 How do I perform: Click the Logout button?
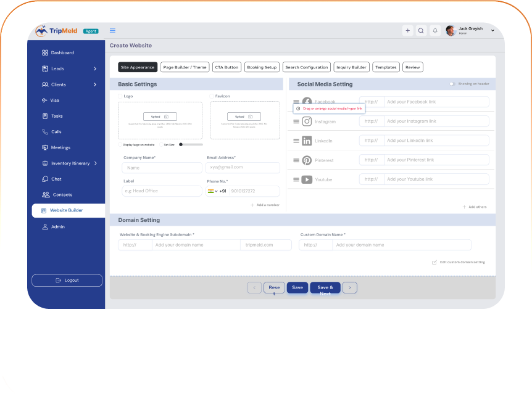[x=67, y=281]
